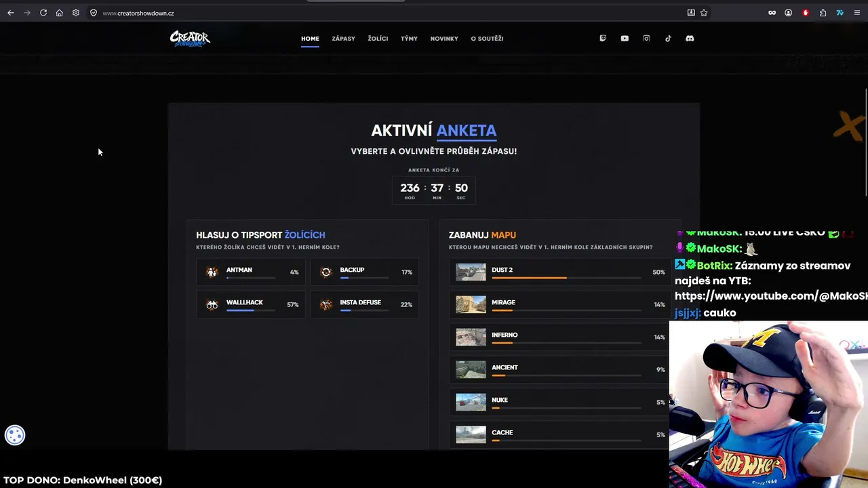Open the ŽOLÍCI nav item
Viewport: 868px width, 488px height.
tap(378, 39)
